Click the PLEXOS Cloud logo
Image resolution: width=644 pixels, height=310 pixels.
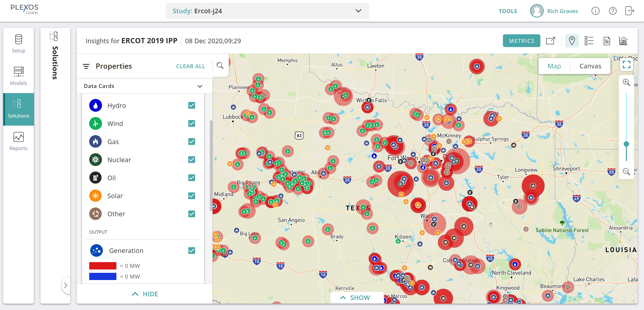click(x=24, y=9)
